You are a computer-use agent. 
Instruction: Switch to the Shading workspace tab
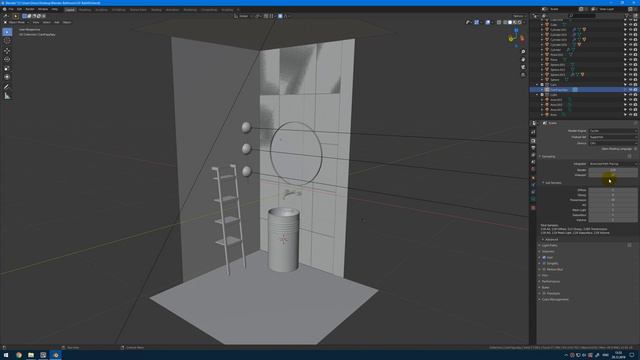tap(156, 10)
